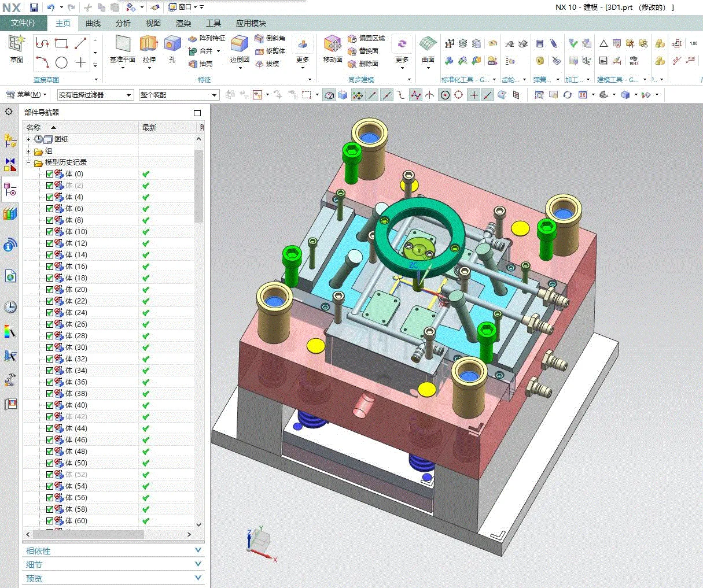This screenshot has width=703, height=588.
Task: Switch to the 应用模块 ribbon tab
Action: [251, 23]
